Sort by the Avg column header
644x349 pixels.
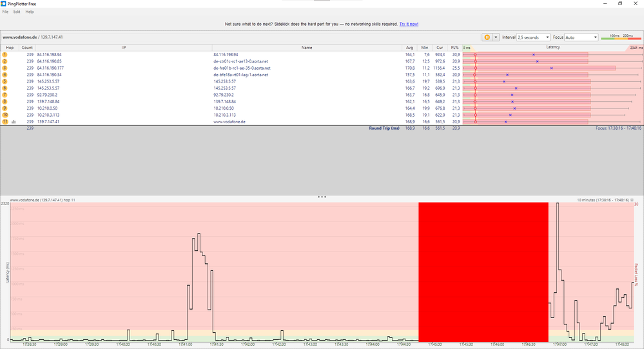(409, 48)
